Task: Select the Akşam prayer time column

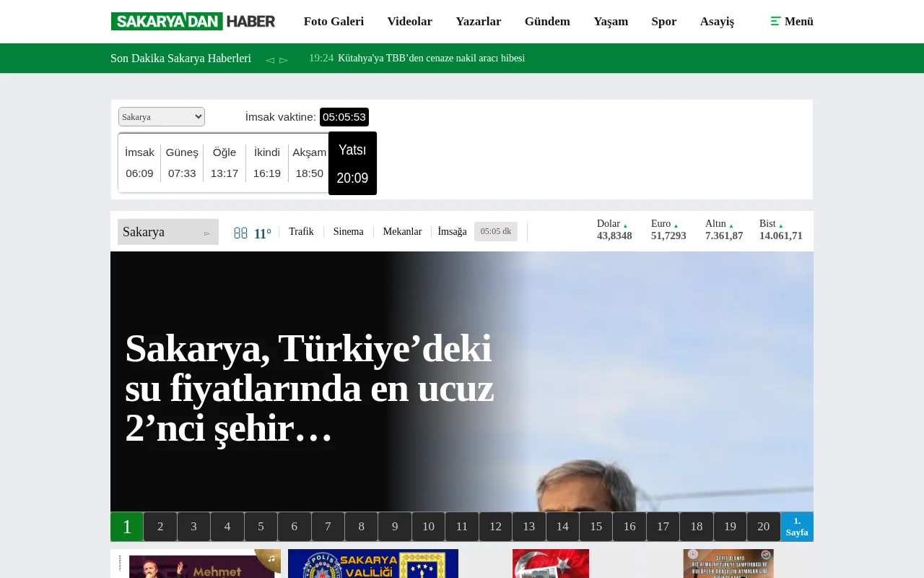Action: pyautogui.click(x=309, y=163)
